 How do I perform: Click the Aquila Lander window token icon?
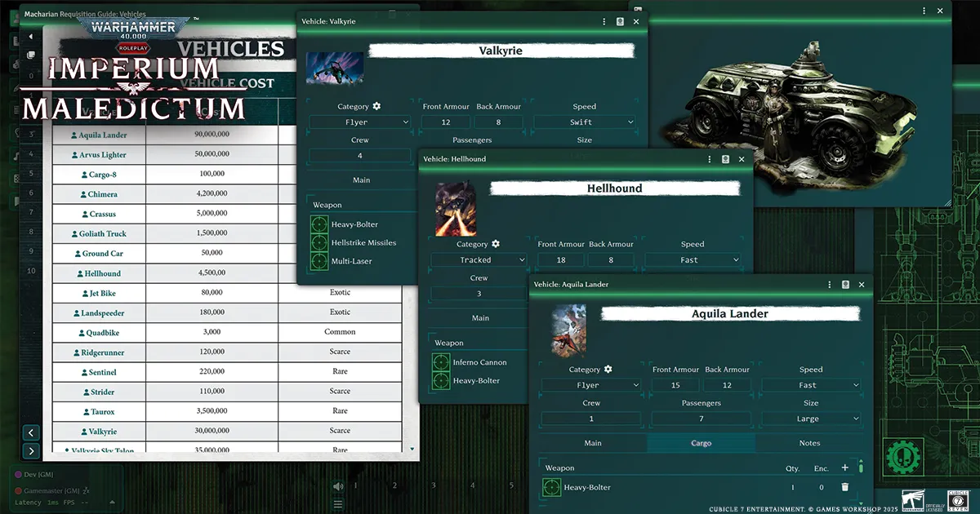pos(846,285)
